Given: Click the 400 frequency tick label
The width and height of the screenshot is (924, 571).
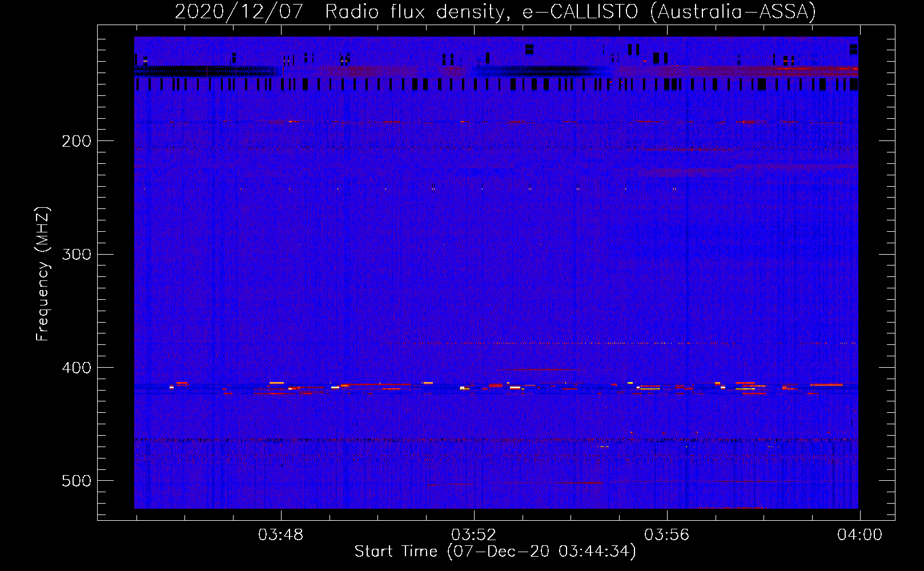Looking at the screenshot, I should 77,368.
